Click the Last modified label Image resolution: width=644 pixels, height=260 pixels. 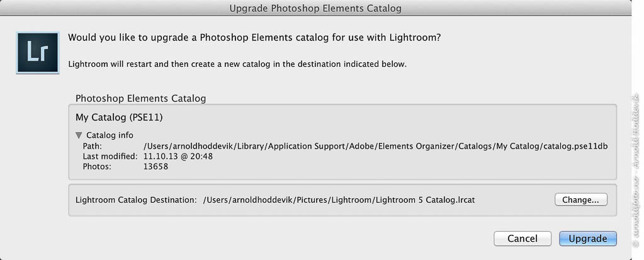coord(110,157)
